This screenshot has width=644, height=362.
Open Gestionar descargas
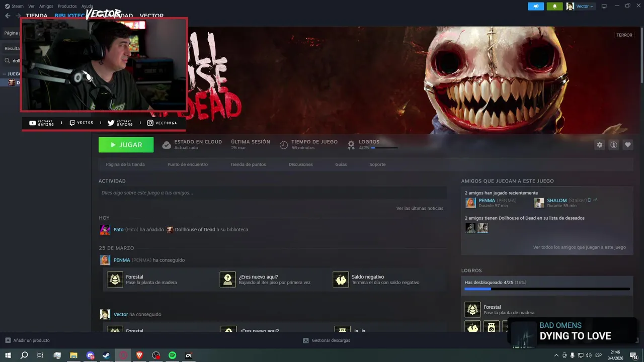(x=327, y=340)
